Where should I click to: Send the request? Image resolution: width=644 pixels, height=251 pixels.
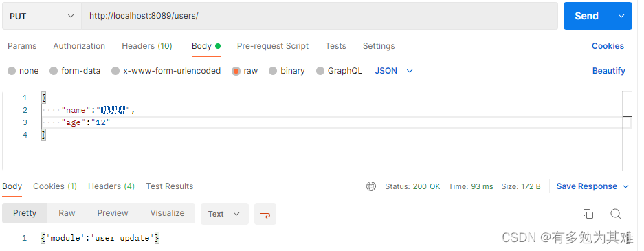586,16
